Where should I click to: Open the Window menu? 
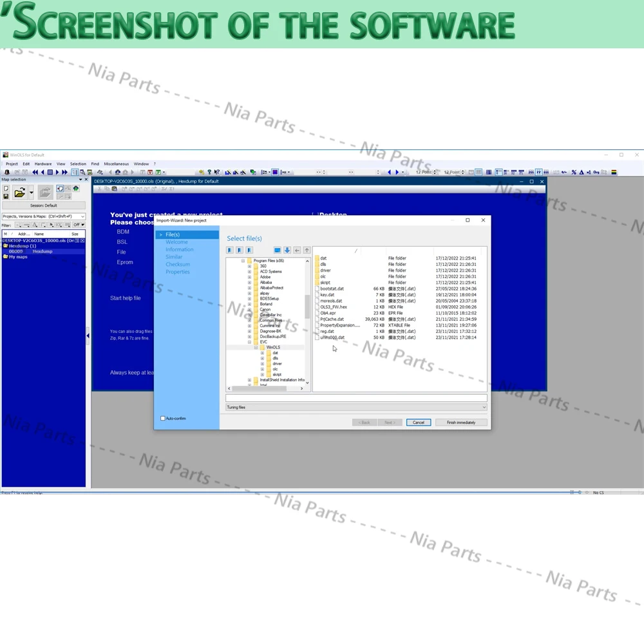pos(141,164)
